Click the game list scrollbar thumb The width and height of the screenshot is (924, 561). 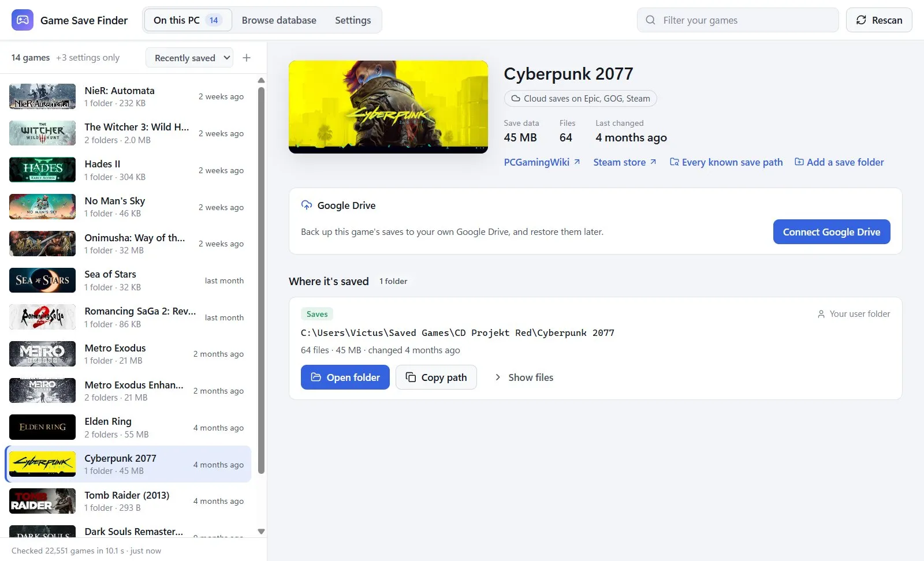pyautogui.click(x=261, y=280)
